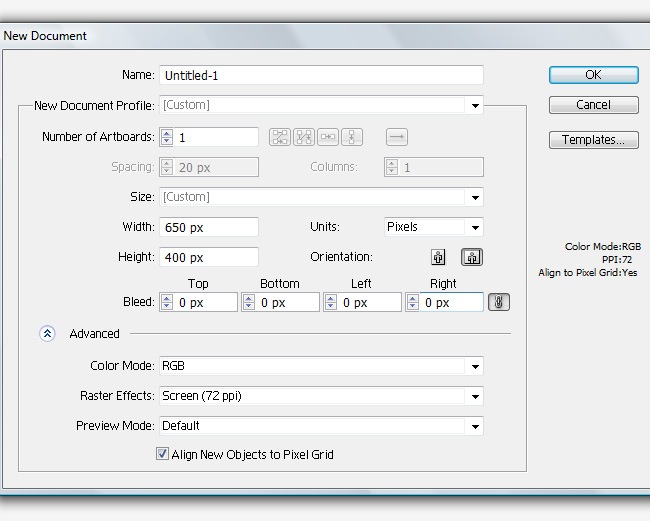Image resolution: width=650 pixels, height=521 pixels.
Task: Choose the Arrange by Row layout icon
Action: coord(328,137)
